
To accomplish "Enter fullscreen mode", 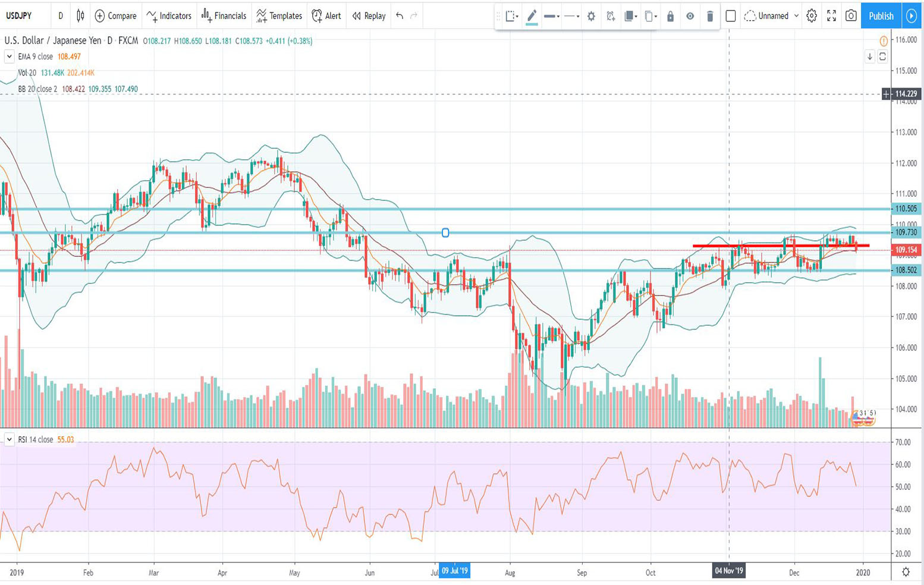I will coord(831,16).
